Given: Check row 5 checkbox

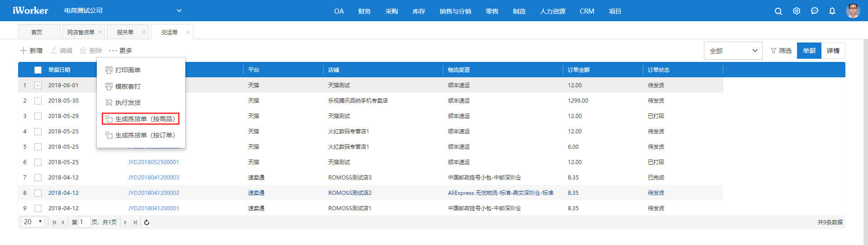Looking at the screenshot, I should pyautogui.click(x=38, y=147).
